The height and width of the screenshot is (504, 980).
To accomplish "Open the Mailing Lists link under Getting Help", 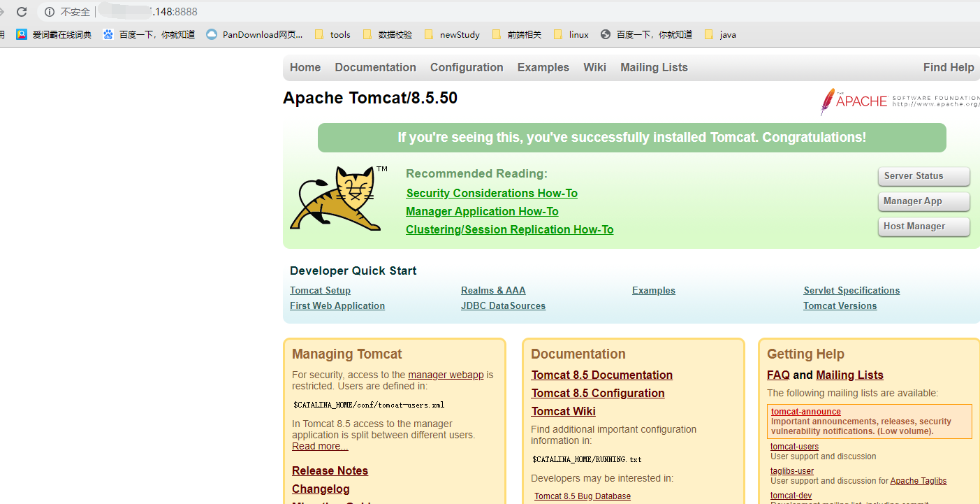I will (x=849, y=375).
